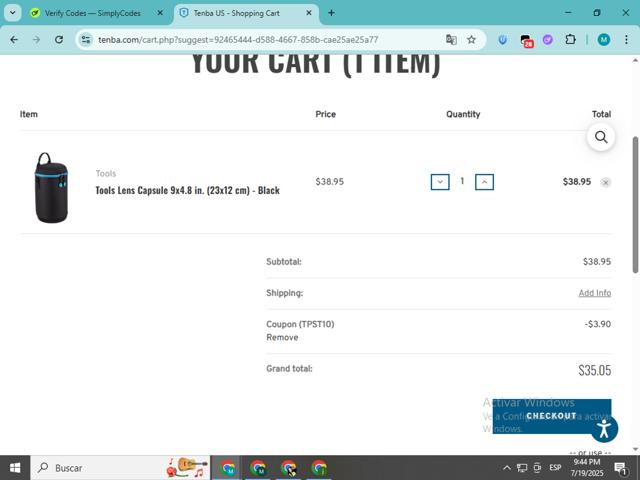Click the guitar search highlight icon
Screen dimensions: 640x480
[187, 468]
